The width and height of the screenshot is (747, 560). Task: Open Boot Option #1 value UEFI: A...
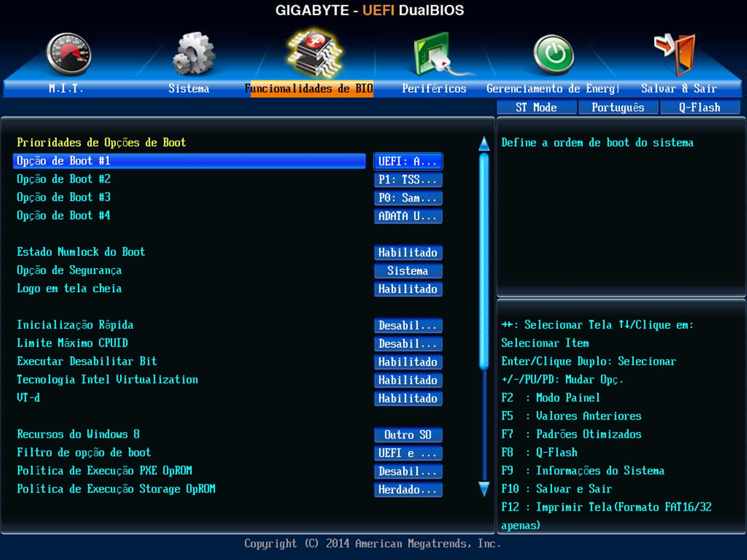(408, 161)
